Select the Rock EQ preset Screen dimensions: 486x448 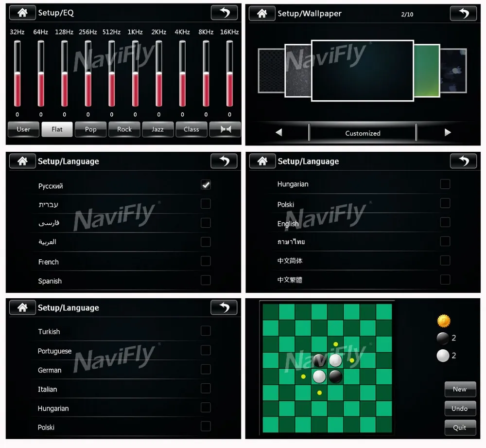[x=124, y=129]
